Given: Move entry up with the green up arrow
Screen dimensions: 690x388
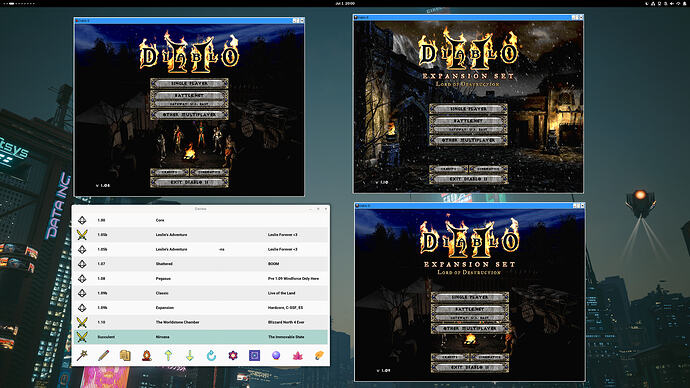Looking at the screenshot, I should click(168, 355).
